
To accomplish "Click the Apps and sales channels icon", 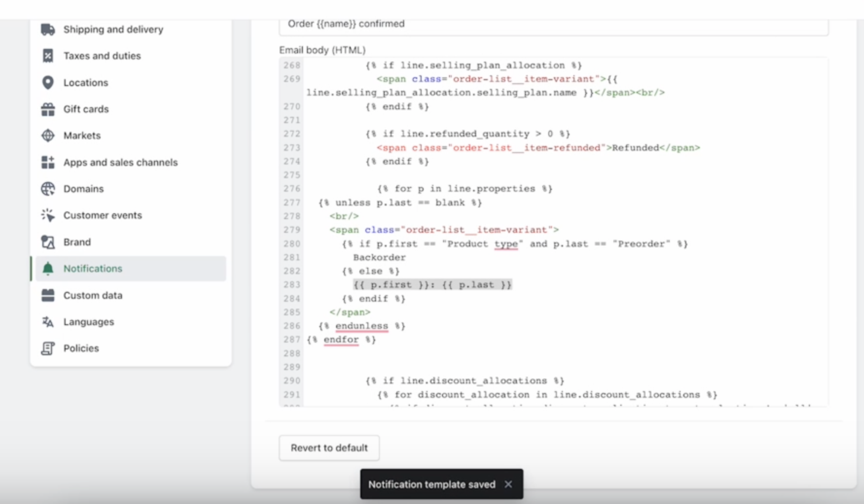I will (48, 163).
